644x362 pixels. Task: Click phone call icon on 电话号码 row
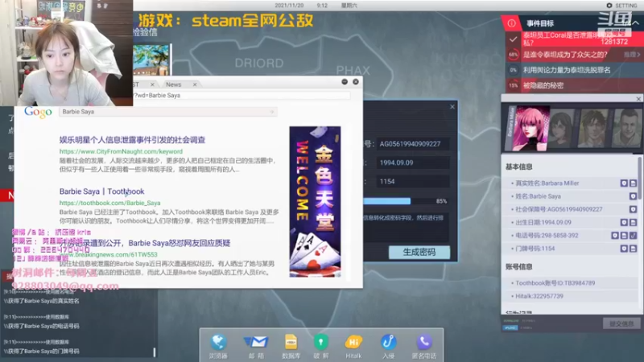pos(633,236)
